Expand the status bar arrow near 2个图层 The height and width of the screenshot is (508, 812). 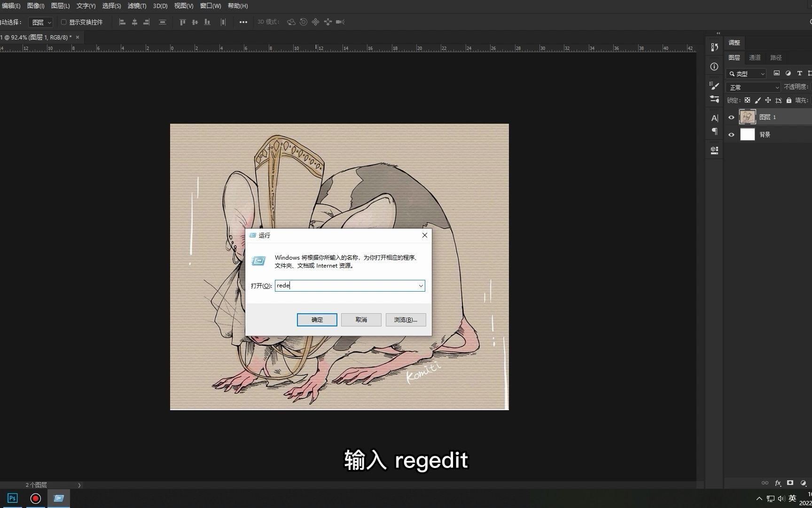click(79, 485)
